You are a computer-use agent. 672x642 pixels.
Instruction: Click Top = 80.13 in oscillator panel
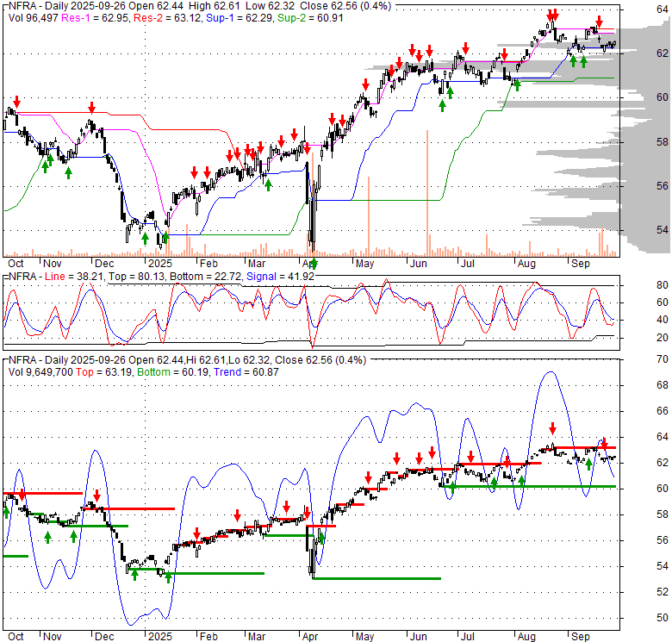(x=136, y=277)
